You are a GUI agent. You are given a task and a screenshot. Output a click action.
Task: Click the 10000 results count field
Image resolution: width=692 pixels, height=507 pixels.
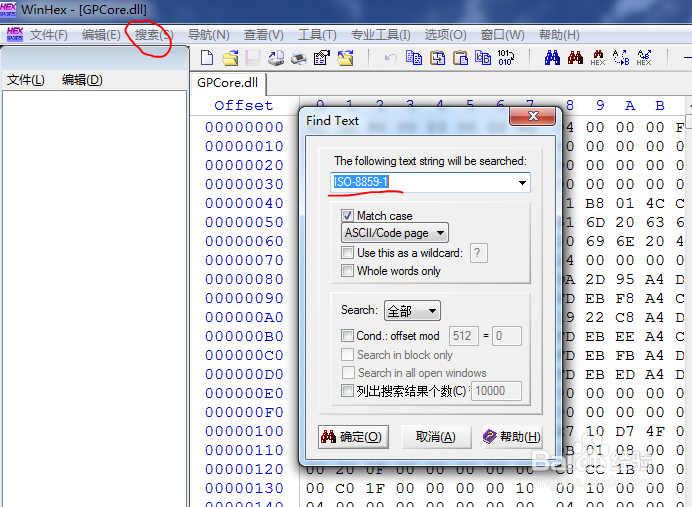tap(496, 391)
